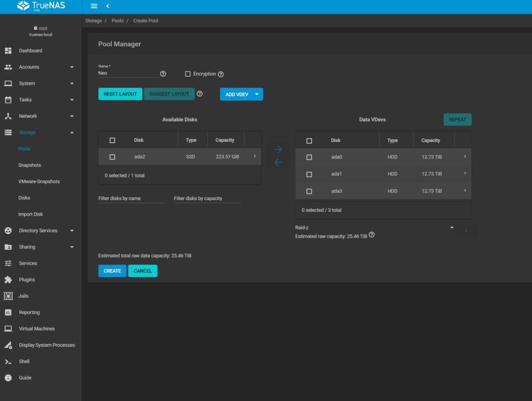Click the Create button
This screenshot has width=532, height=401.
112,271
